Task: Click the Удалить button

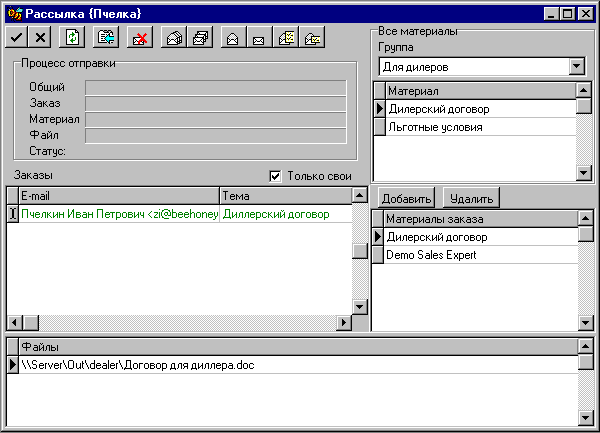Action: tap(471, 198)
